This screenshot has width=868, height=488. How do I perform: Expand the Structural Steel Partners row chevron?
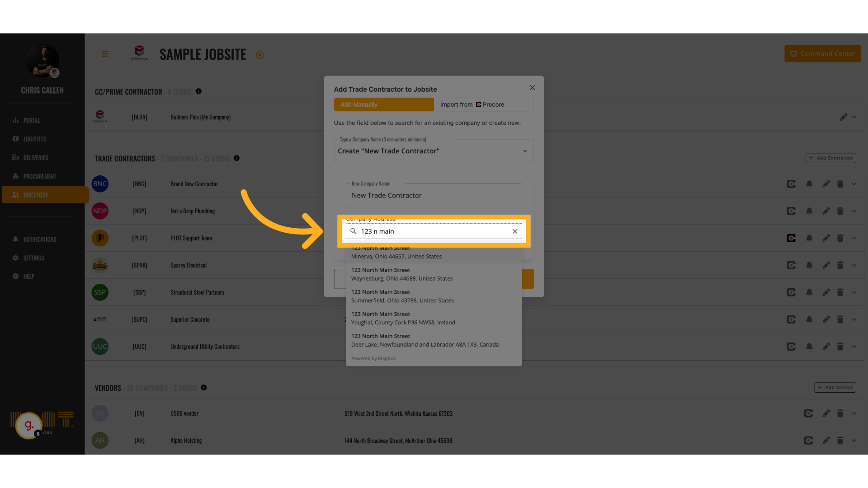pyautogui.click(x=854, y=292)
